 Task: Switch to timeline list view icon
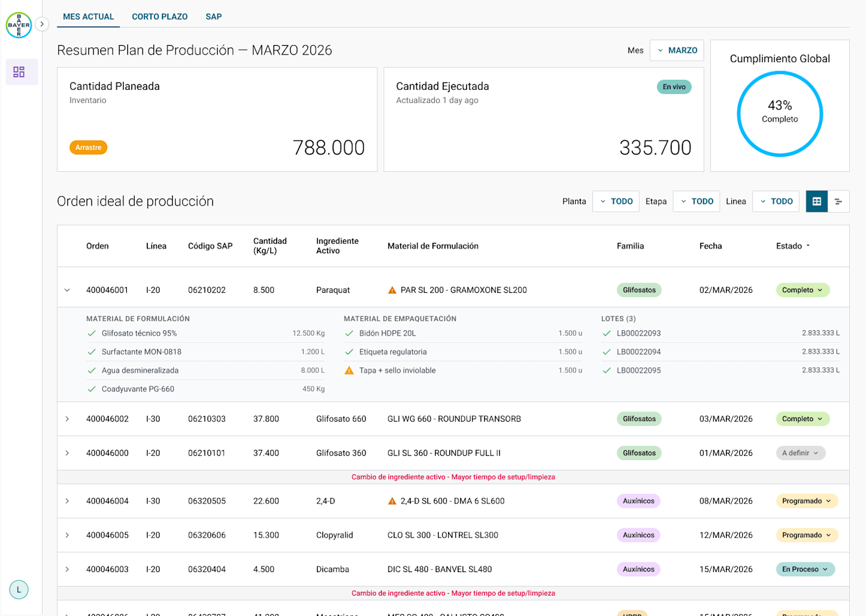pos(838,202)
